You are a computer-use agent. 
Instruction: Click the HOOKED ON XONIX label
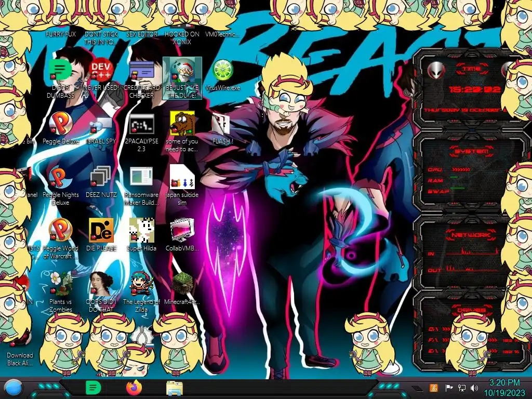(182, 38)
